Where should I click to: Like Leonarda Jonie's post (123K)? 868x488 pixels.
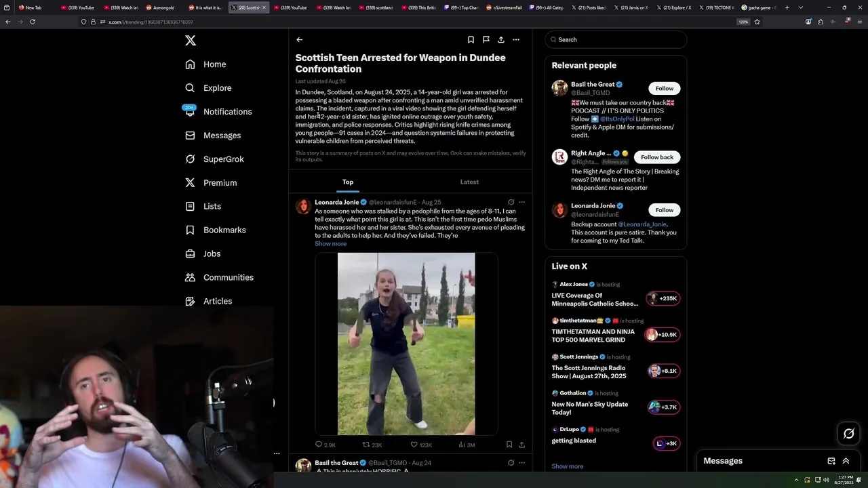421,445
